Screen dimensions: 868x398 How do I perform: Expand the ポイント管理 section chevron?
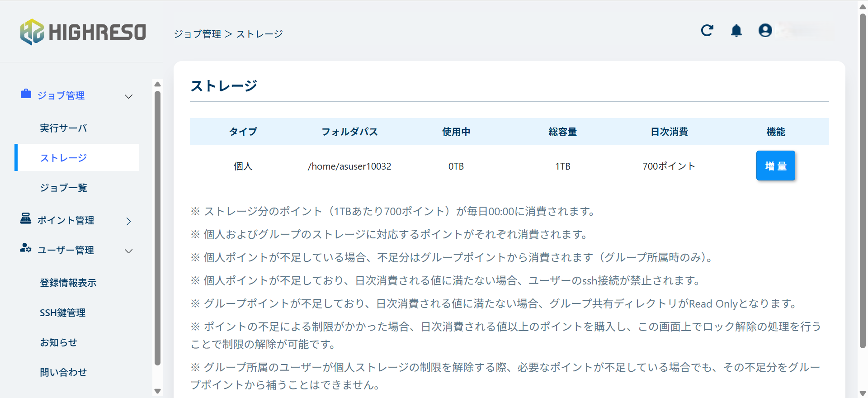coord(128,221)
